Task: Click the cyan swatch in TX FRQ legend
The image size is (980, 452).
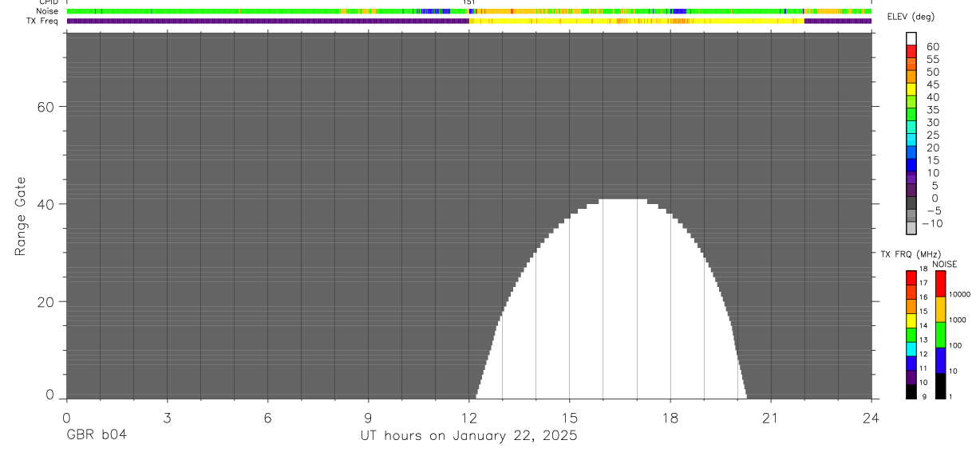Action: (x=911, y=349)
